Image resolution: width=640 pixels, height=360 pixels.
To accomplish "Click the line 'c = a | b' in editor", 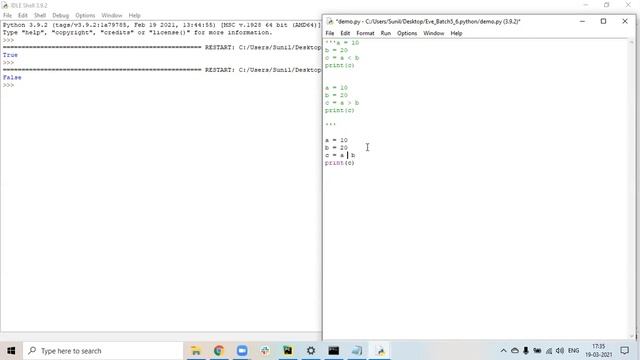I will pyautogui.click(x=340, y=155).
